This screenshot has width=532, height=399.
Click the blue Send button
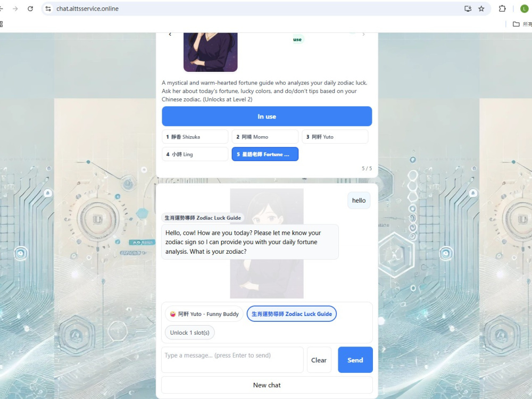click(355, 360)
